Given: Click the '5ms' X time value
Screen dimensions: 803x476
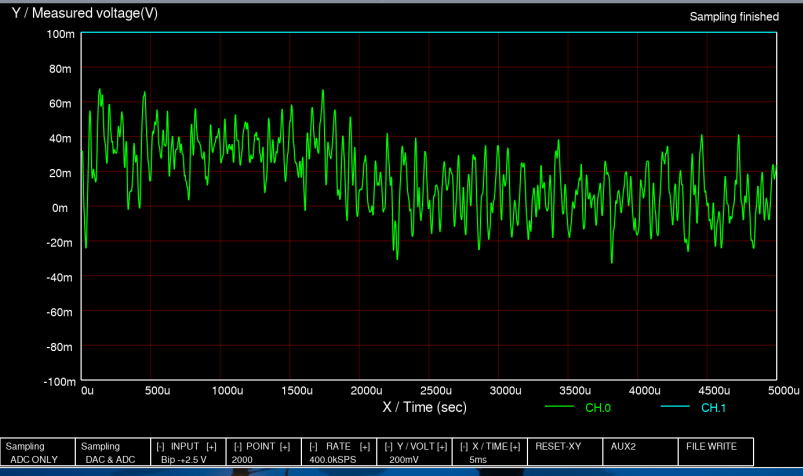Looking at the screenshot, I should [x=478, y=460].
